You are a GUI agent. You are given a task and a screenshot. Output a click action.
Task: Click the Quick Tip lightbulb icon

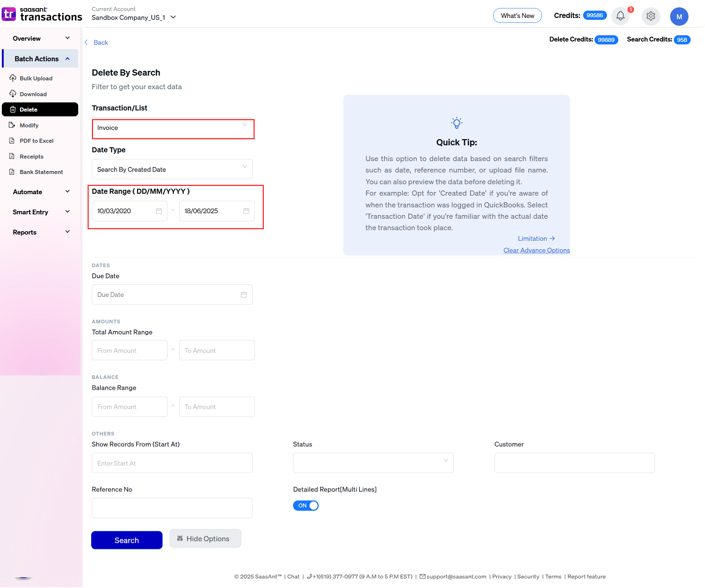(x=456, y=123)
